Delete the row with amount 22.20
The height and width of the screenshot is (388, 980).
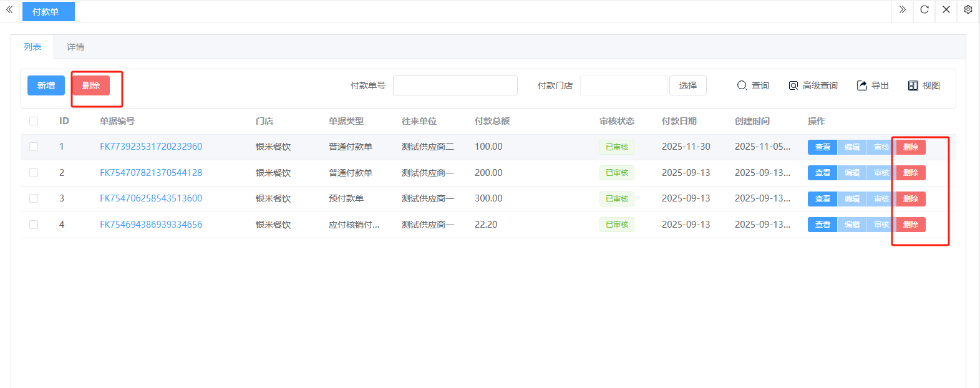[911, 225]
